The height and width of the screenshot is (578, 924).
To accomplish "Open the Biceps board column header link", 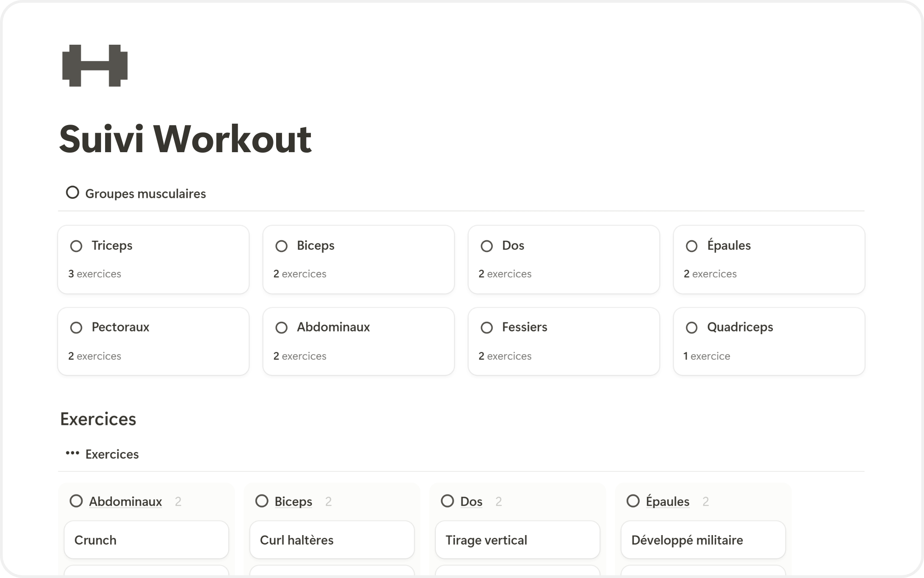I will coord(293,502).
